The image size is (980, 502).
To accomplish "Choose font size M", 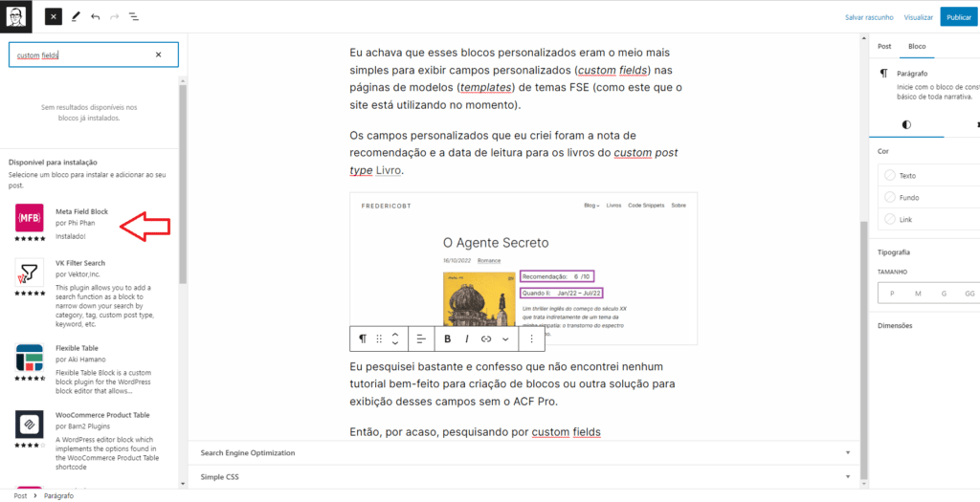I will click(918, 293).
